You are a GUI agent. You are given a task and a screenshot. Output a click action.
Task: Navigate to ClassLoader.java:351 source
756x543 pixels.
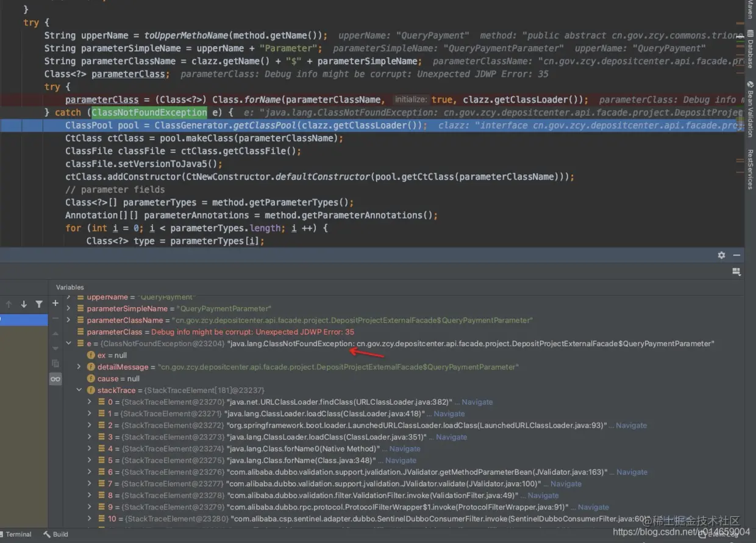(x=452, y=437)
